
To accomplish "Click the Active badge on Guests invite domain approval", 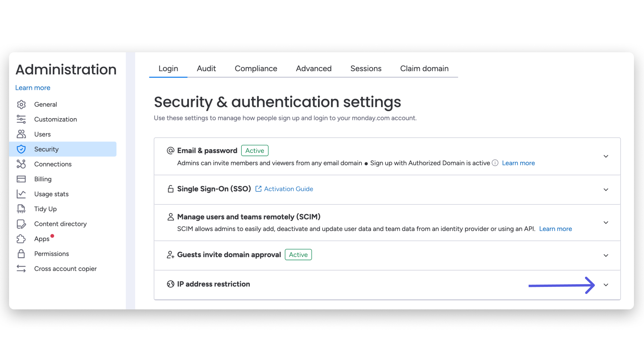I will (298, 254).
